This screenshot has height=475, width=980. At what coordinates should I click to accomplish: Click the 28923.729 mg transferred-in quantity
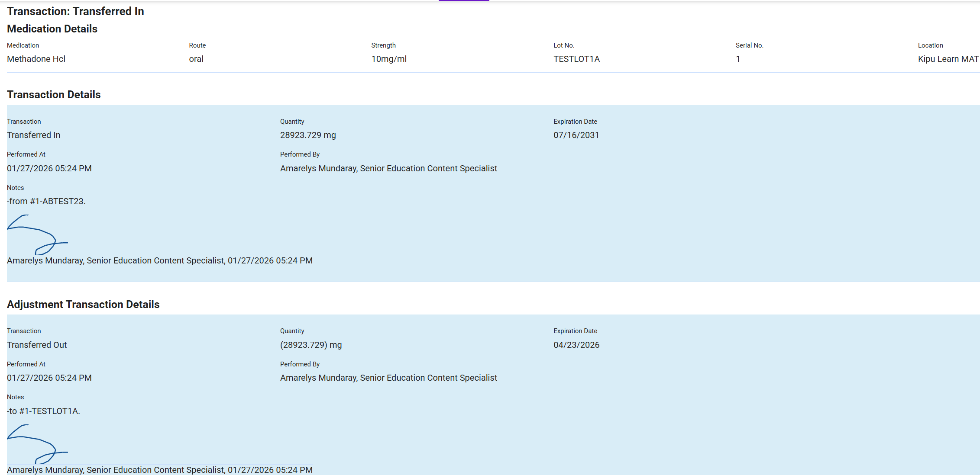coord(307,135)
